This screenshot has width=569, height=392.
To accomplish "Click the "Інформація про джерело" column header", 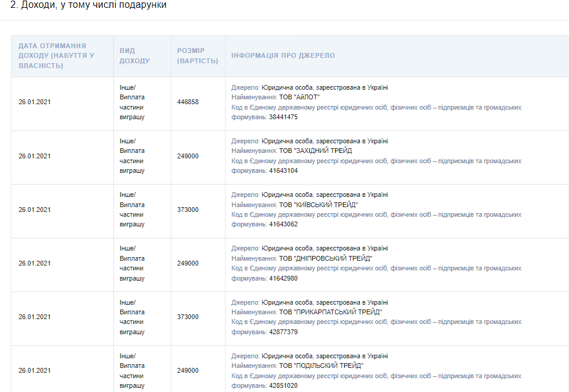I will (x=283, y=56).
